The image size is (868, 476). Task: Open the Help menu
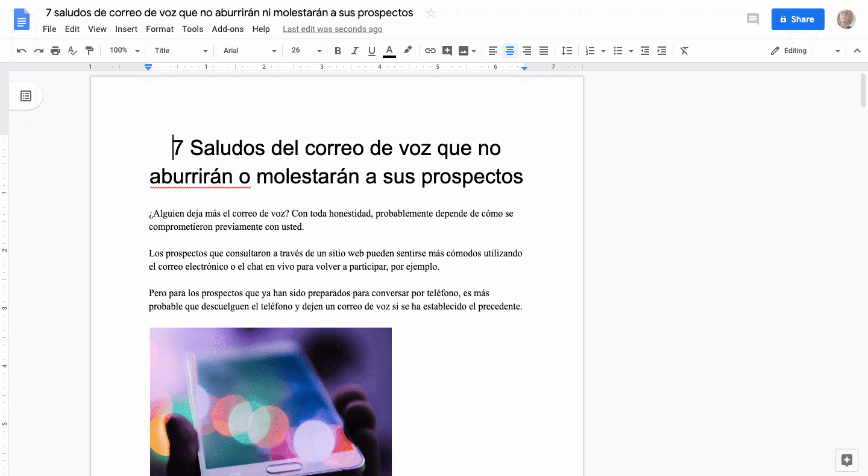[x=261, y=29]
